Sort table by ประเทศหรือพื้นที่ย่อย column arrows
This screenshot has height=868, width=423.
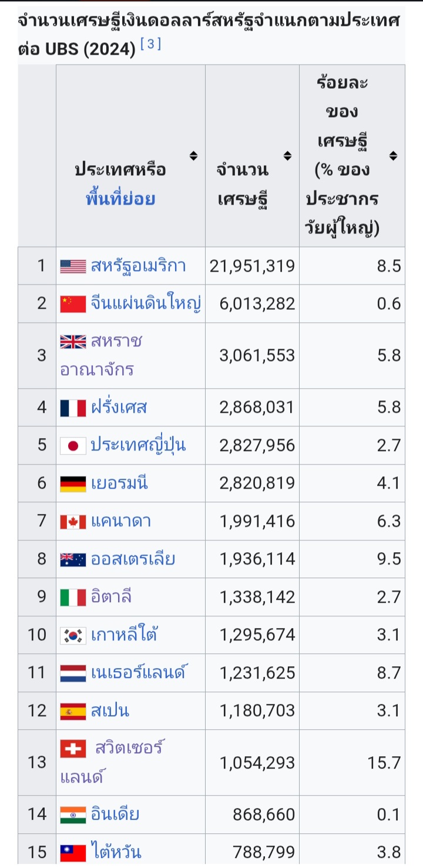tap(193, 156)
